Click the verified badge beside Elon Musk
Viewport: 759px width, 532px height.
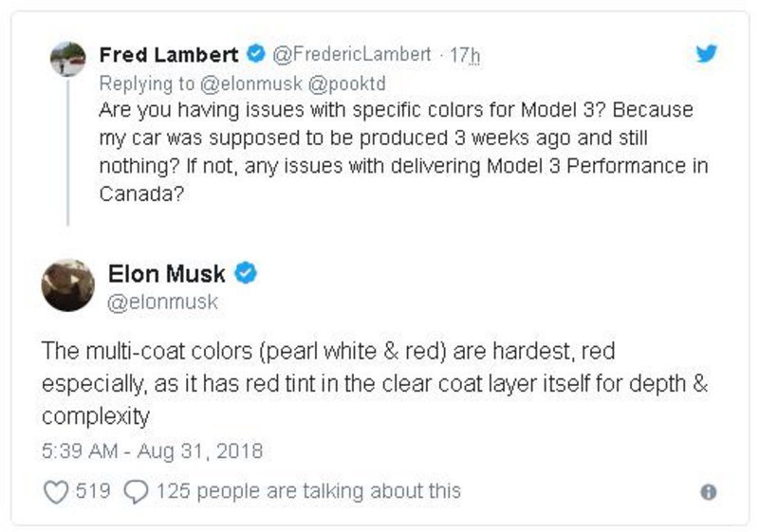[x=246, y=275]
